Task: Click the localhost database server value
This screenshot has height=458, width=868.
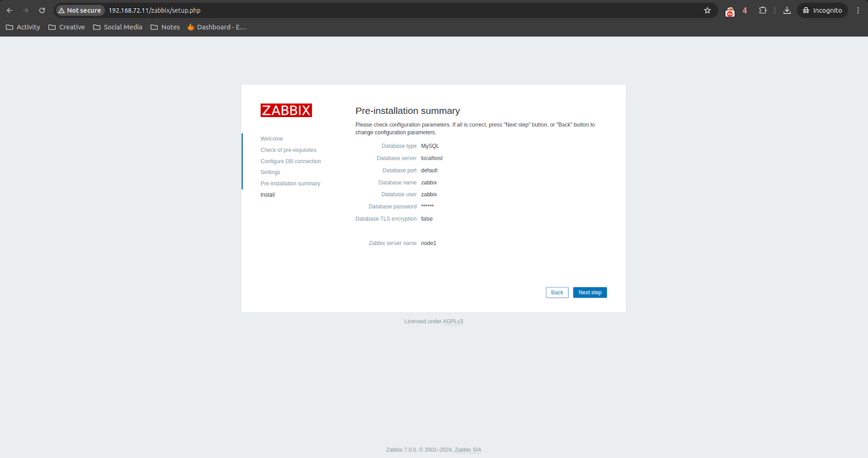Action: [x=432, y=158]
